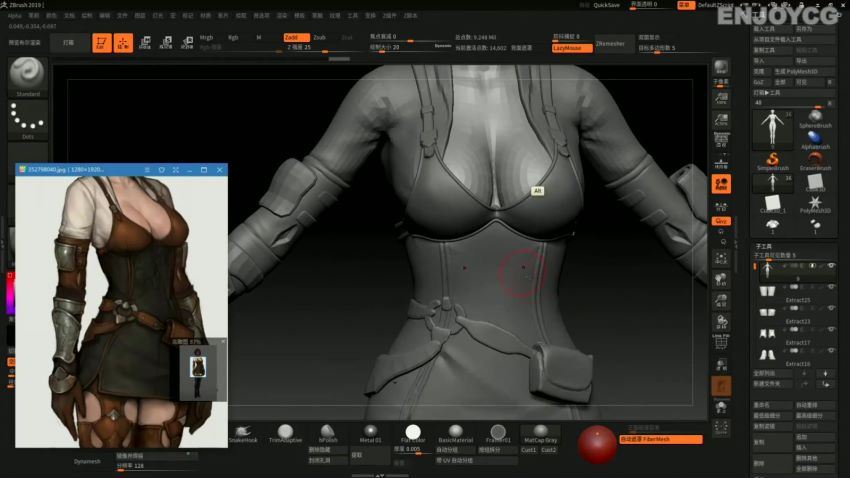Click the Actual size shelf icon
Image resolution: width=850 pixels, height=478 pixels.
coord(721,98)
